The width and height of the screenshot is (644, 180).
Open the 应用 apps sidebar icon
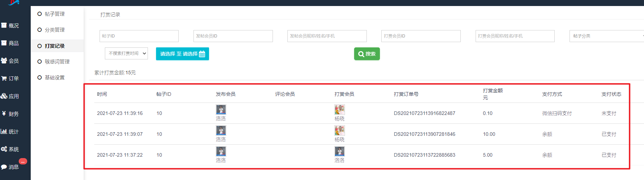(x=4, y=96)
